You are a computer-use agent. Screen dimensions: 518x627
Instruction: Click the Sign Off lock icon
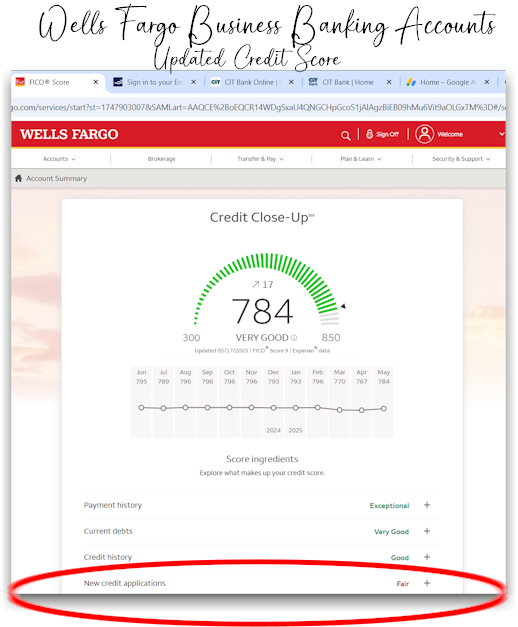coord(370,134)
